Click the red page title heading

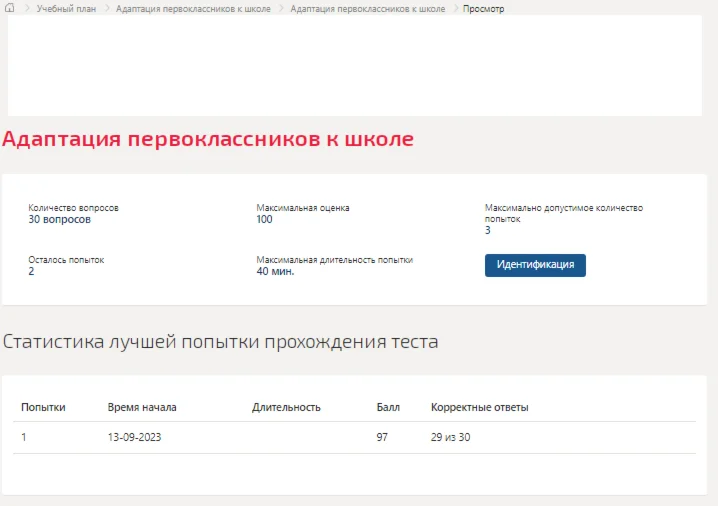pos(208,139)
